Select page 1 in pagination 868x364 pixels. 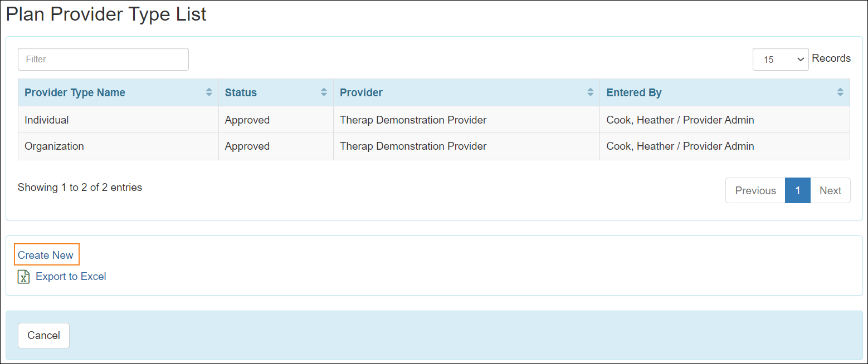tap(797, 190)
